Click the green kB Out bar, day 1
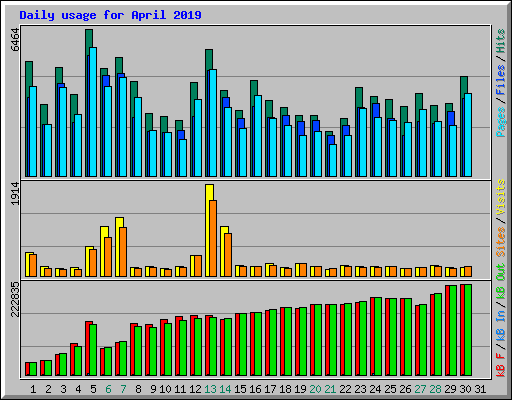This screenshot has width=512, height=400. click(x=33, y=369)
